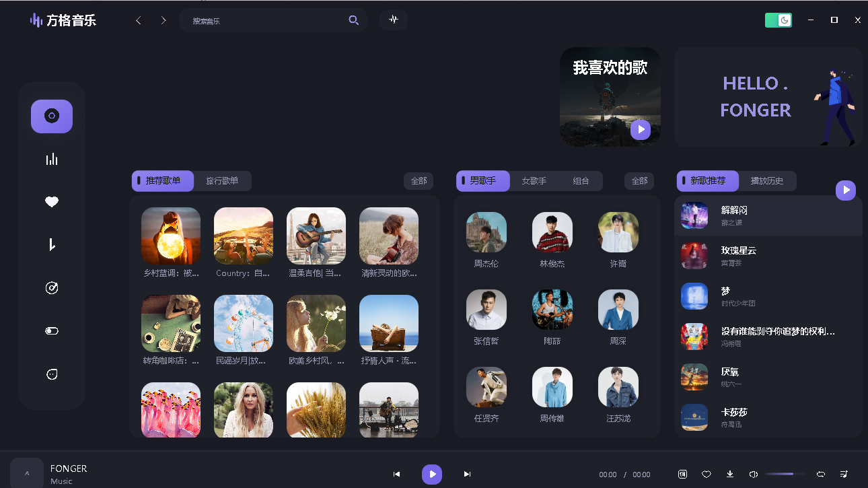868x488 pixels.
Task: Enable repeat mode in the player bar
Action: coord(820,475)
